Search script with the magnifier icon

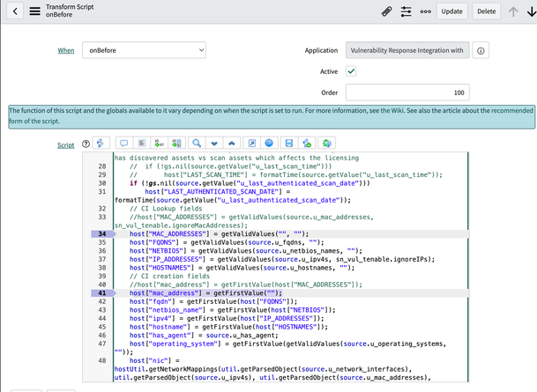[197, 143]
